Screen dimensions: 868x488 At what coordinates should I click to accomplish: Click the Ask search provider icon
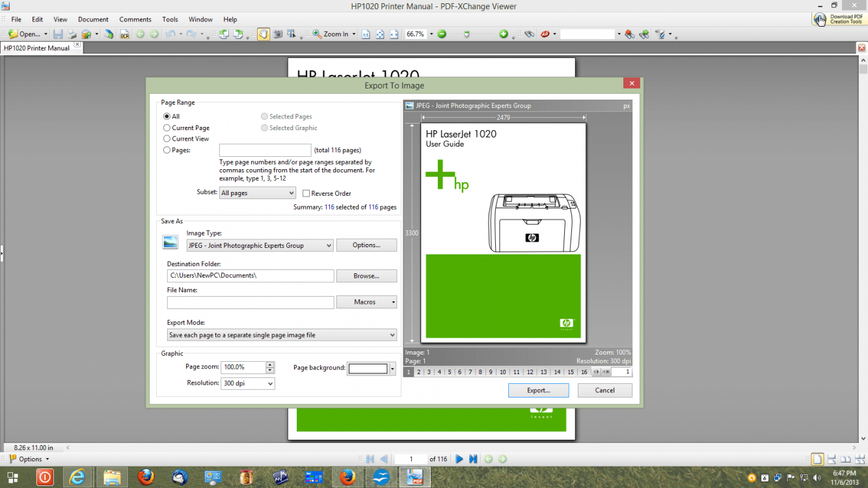[x=545, y=34]
